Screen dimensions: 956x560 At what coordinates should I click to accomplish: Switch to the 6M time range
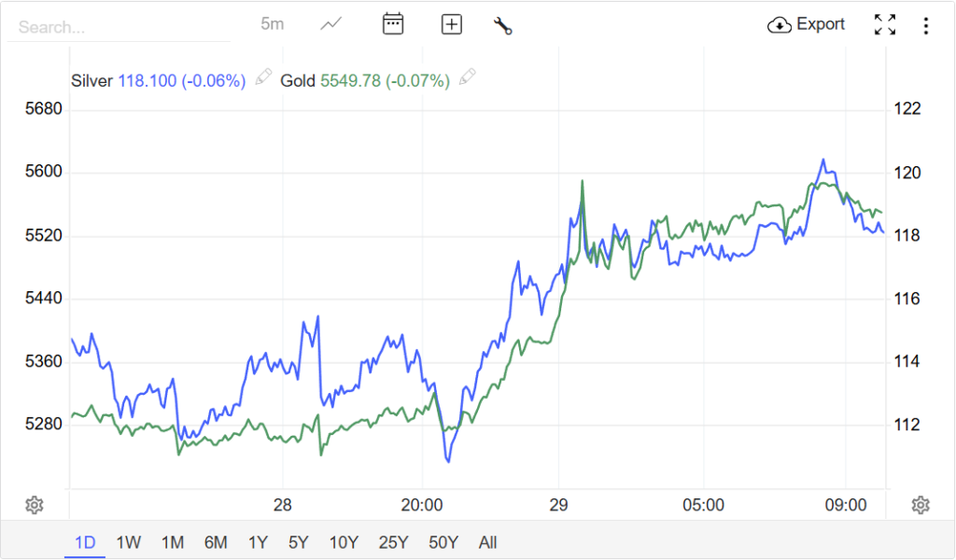point(216,542)
